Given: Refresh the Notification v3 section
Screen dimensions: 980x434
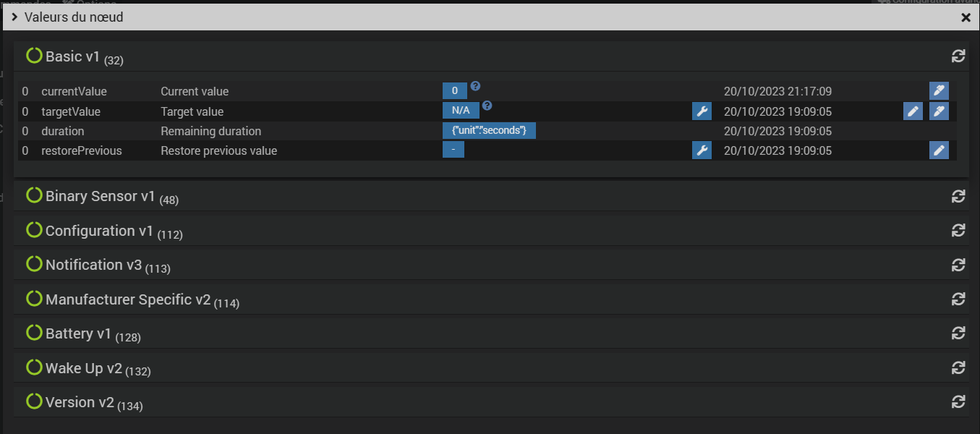Looking at the screenshot, I should (958, 265).
